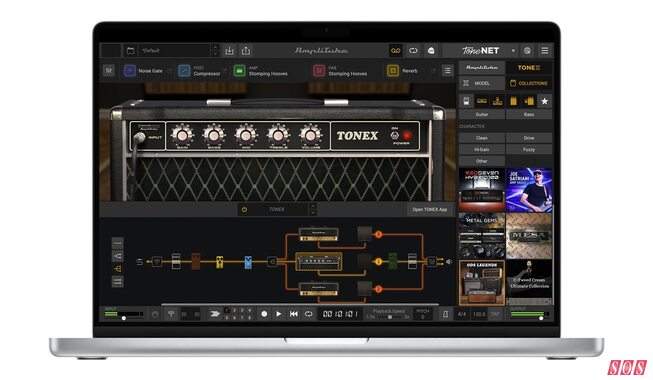653x380 pixels.
Task: Open the 4/4 time signature selector
Action: point(462,314)
